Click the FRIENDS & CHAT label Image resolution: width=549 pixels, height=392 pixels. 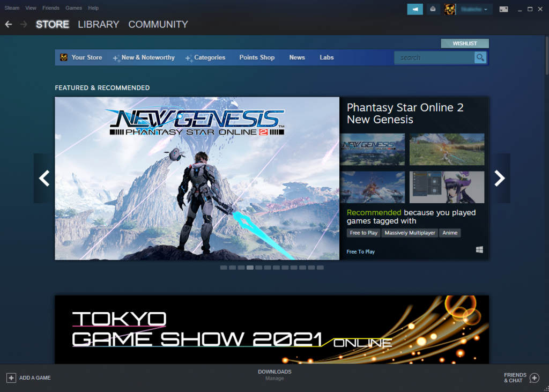click(515, 378)
